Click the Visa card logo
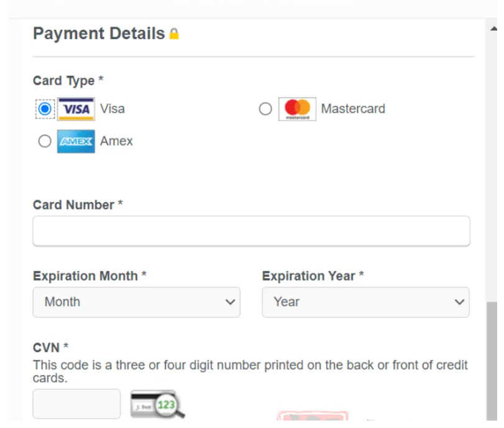Viewport: 504px width, 428px height. (x=76, y=109)
